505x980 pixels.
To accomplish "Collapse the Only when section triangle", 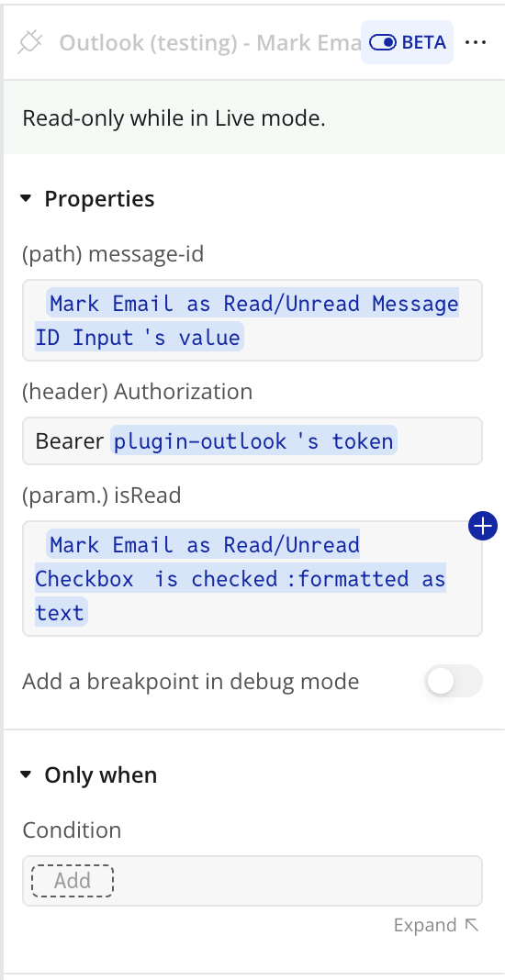I will tap(26, 774).
